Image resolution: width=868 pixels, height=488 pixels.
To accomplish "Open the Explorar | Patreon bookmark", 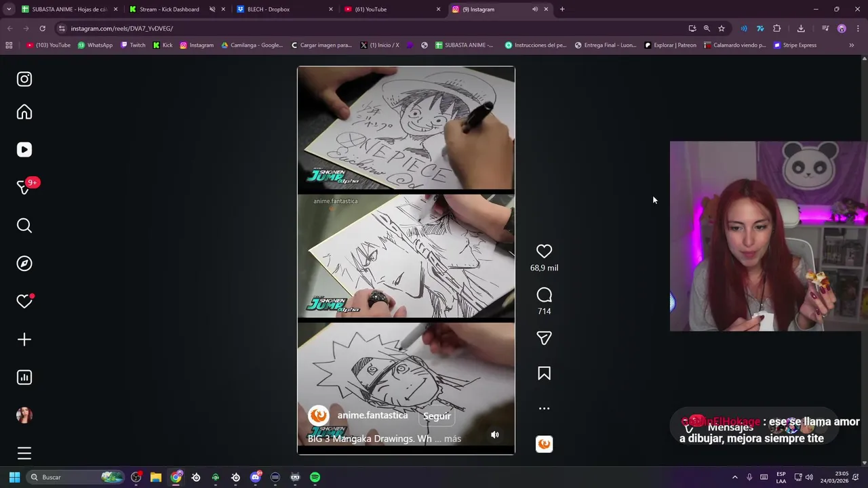I will [670, 45].
